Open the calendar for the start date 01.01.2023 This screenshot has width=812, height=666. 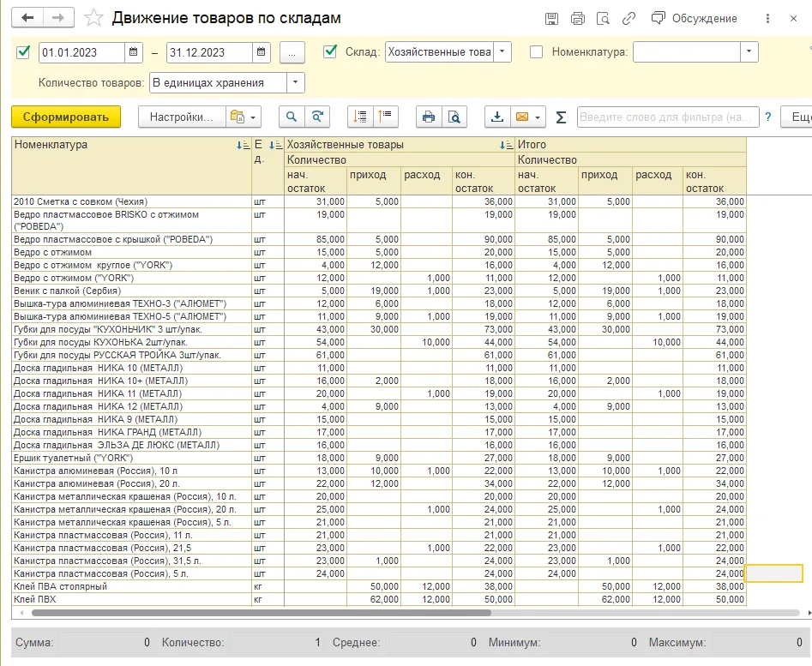pos(133,52)
